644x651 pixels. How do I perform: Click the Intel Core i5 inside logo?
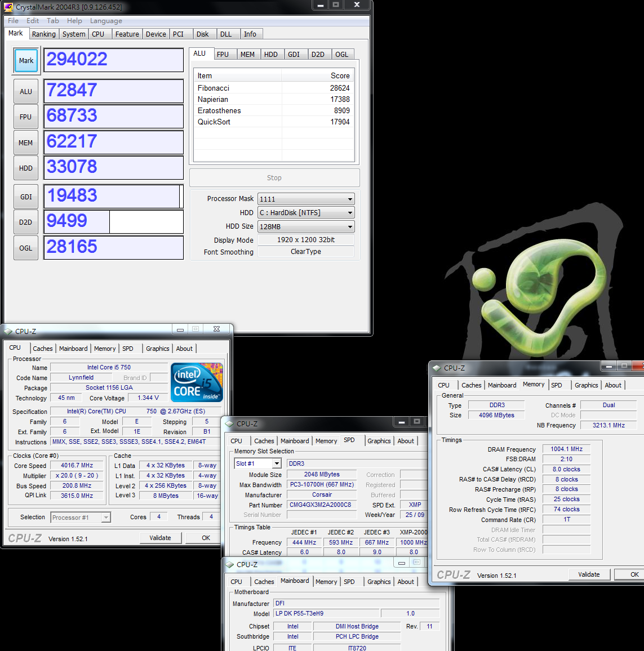click(197, 382)
